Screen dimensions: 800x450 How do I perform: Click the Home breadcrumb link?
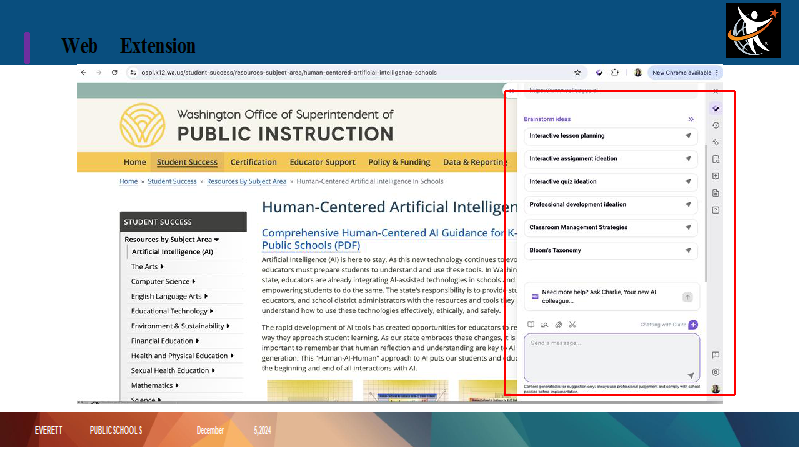pos(129,181)
